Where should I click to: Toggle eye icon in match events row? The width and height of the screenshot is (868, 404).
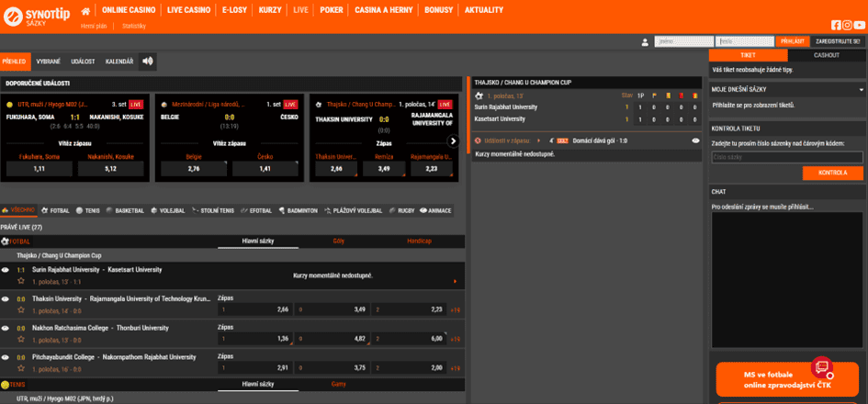coord(696,141)
